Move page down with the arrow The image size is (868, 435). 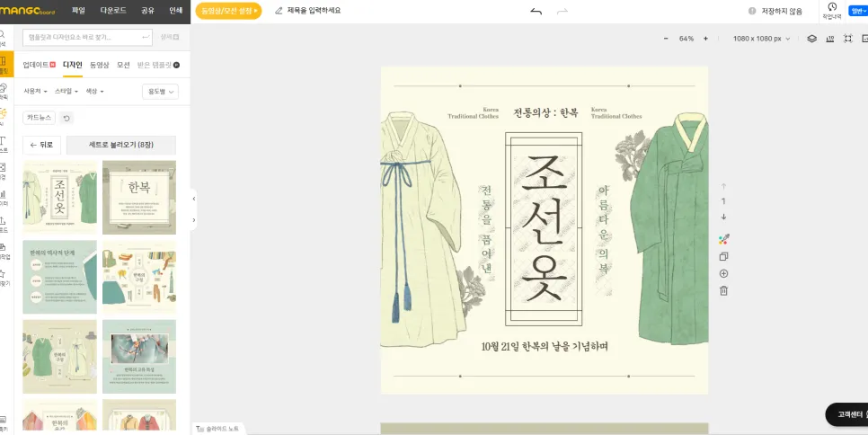click(723, 217)
